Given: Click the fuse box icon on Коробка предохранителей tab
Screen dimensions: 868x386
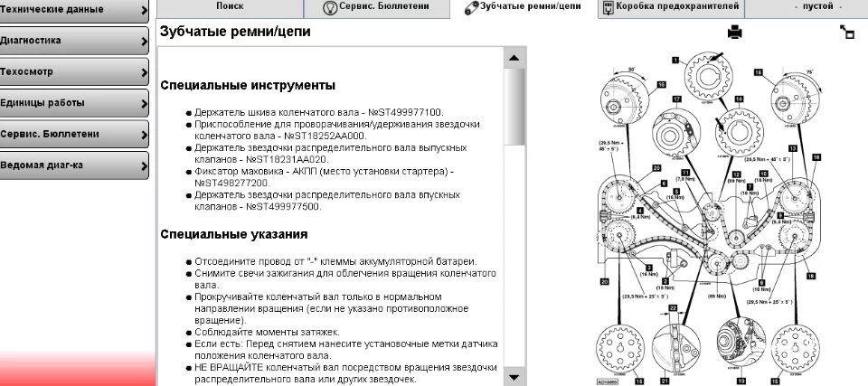Looking at the screenshot, I should pyautogui.click(x=608, y=7).
